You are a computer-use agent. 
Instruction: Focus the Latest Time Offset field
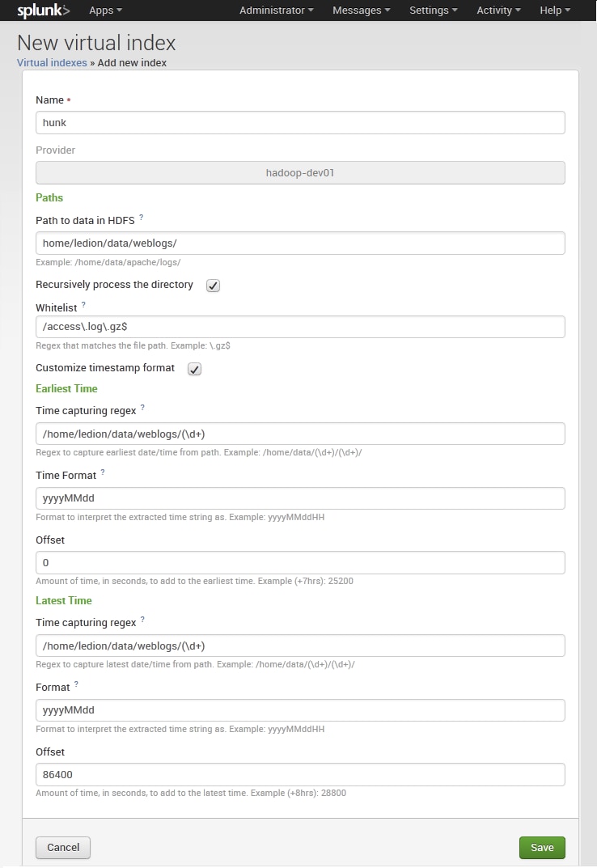(x=300, y=774)
